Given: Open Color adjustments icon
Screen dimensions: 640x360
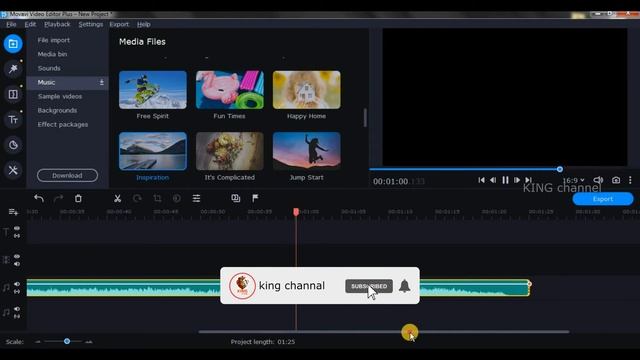Looking at the screenshot, I should [x=177, y=198].
